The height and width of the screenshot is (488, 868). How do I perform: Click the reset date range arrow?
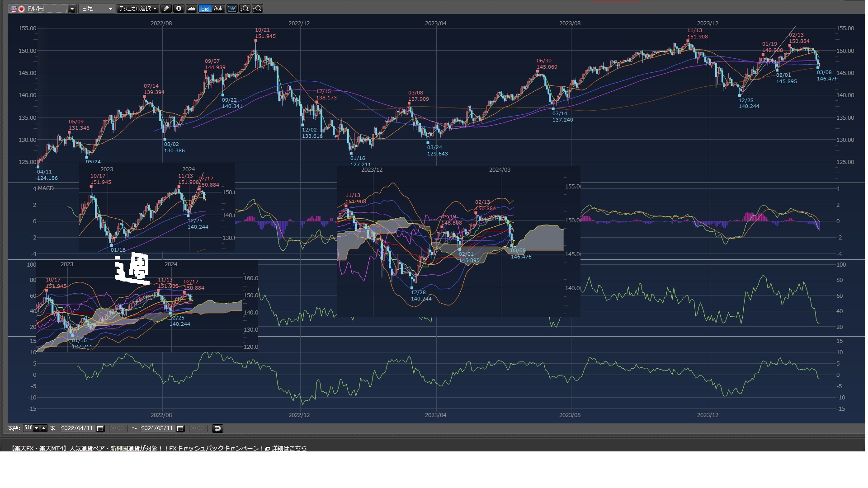[217, 428]
